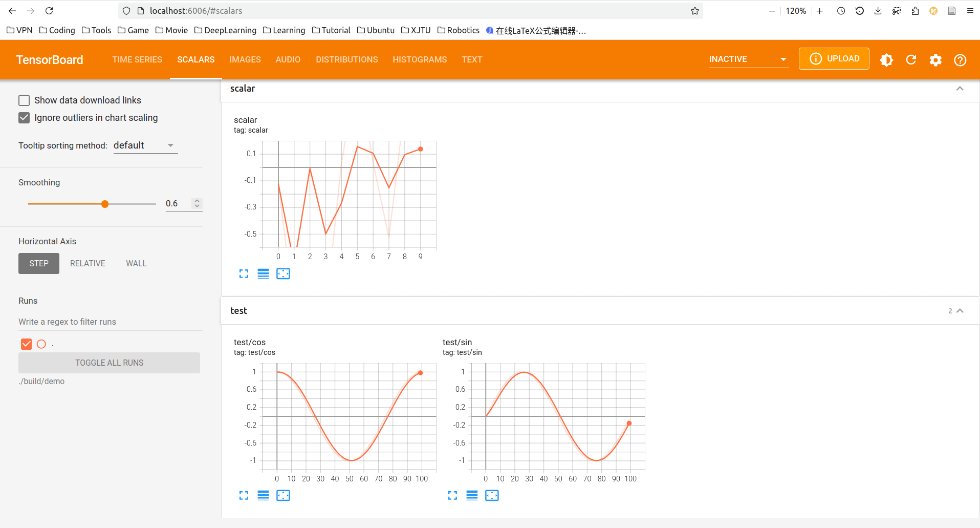Click the shield icon in address bar
This screenshot has width=980, height=528.
point(126,11)
